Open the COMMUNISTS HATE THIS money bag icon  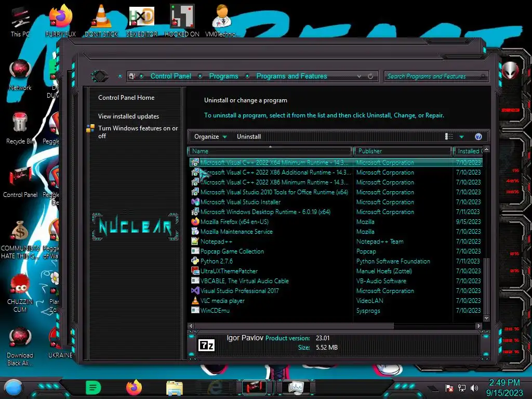20,240
